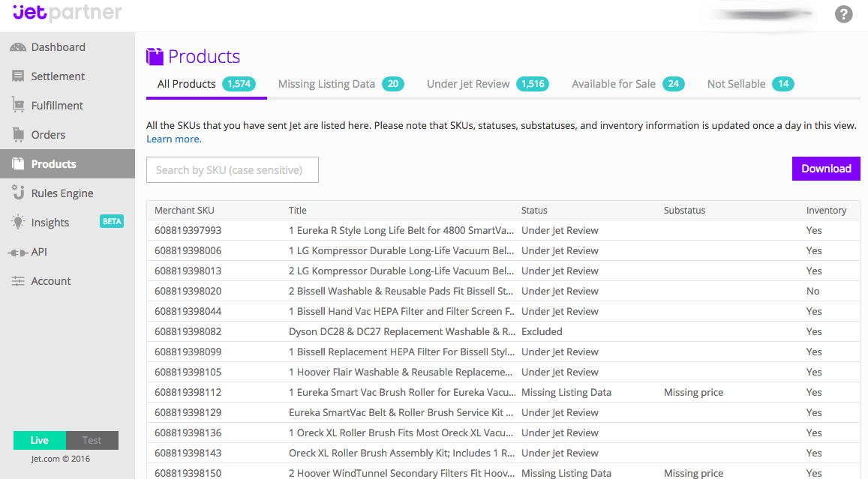The width and height of the screenshot is (868, 479).
Task: Select SKU 608819398099
Action: point(188,352)
